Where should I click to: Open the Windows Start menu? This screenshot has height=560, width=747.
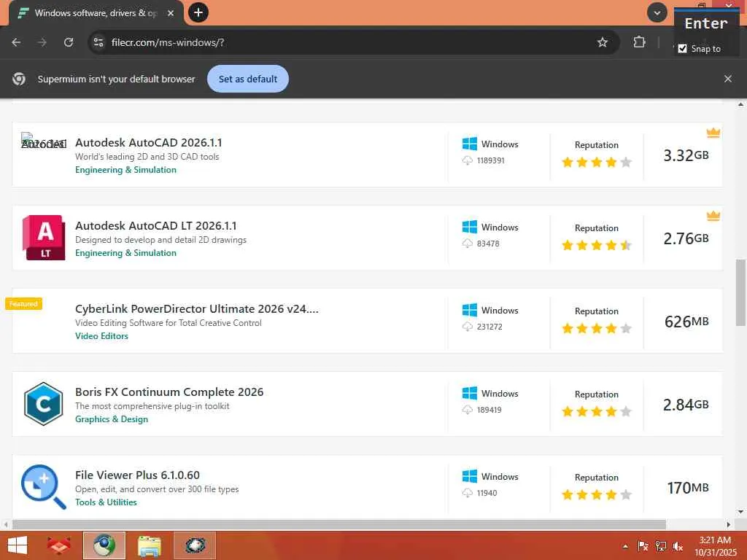point(18,545)
